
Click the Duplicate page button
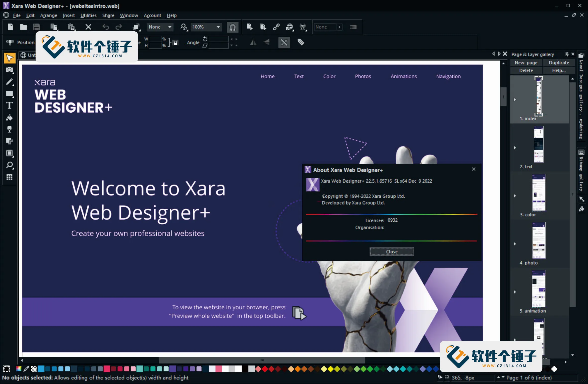[559, 63]
